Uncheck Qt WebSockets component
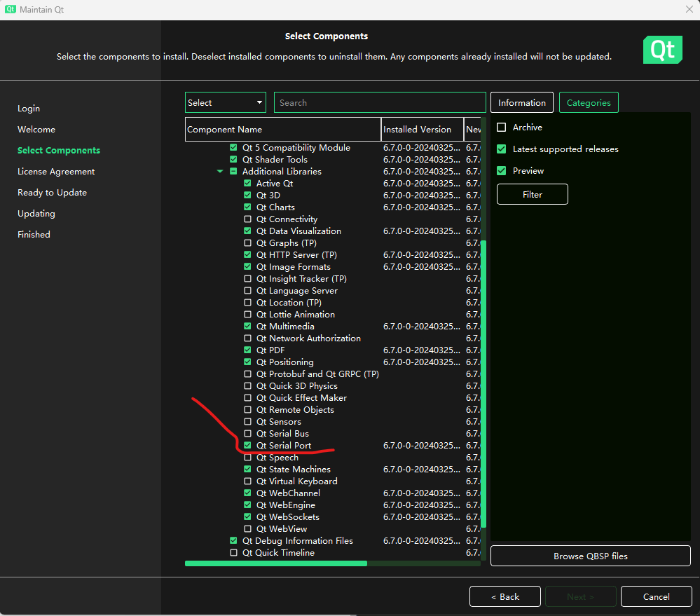The height and width of the screenshot is (616, 700). coord(247,517)
